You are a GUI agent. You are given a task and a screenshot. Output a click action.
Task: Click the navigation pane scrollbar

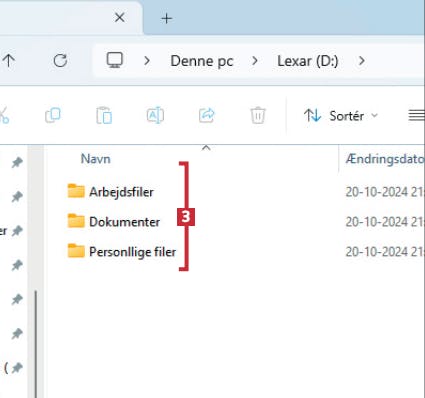point(36,343)
